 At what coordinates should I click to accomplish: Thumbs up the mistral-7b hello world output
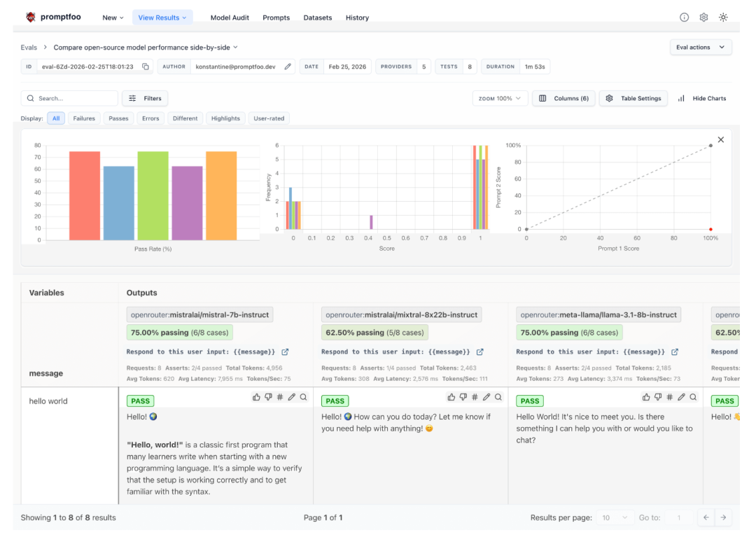pos(256,397)
